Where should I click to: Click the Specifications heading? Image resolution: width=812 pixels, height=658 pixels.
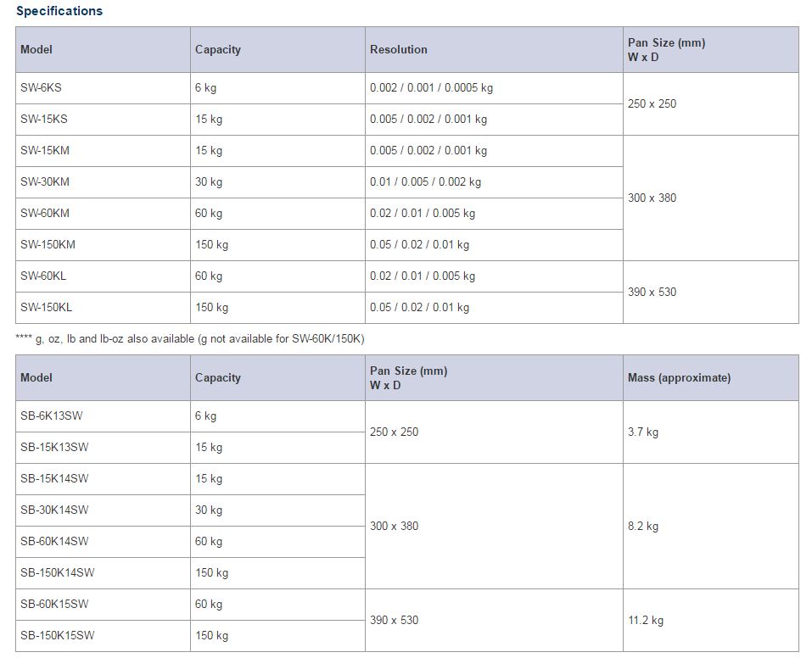coord(59,11)
